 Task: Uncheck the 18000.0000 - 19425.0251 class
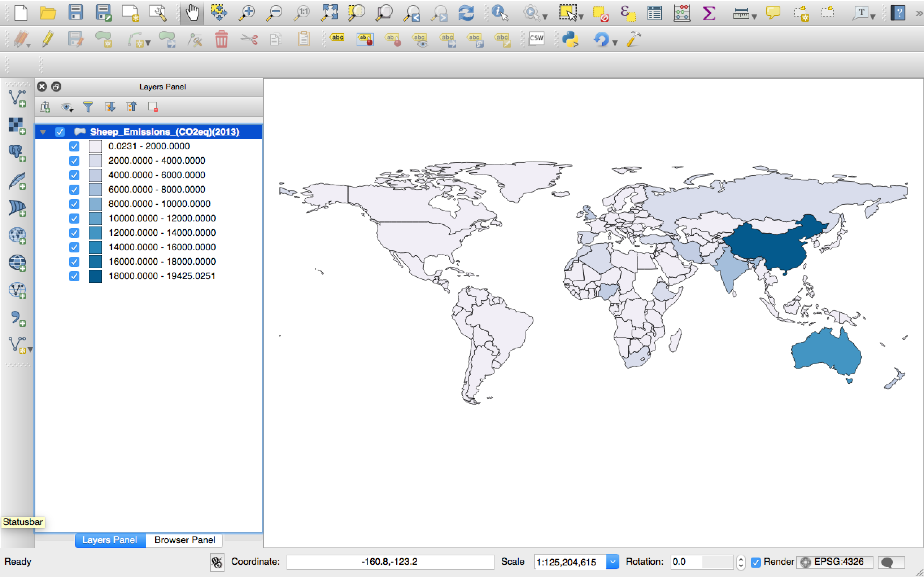click(x=74, y=276)
